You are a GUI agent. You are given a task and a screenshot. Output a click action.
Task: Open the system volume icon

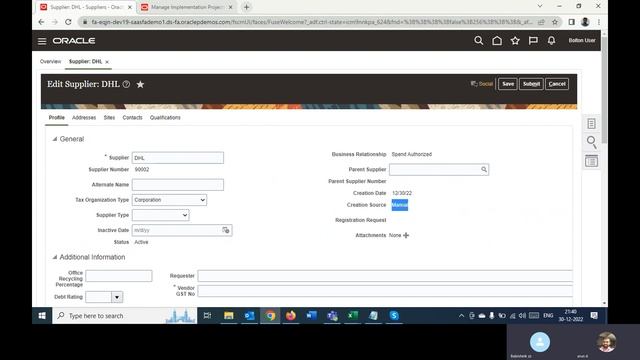[522, 316]
